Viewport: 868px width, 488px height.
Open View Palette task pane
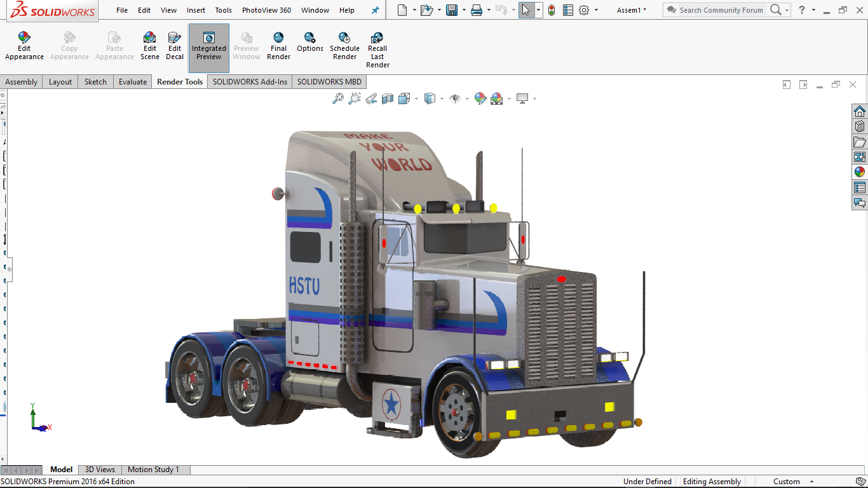pyautogui.click(x=860, y=157)
